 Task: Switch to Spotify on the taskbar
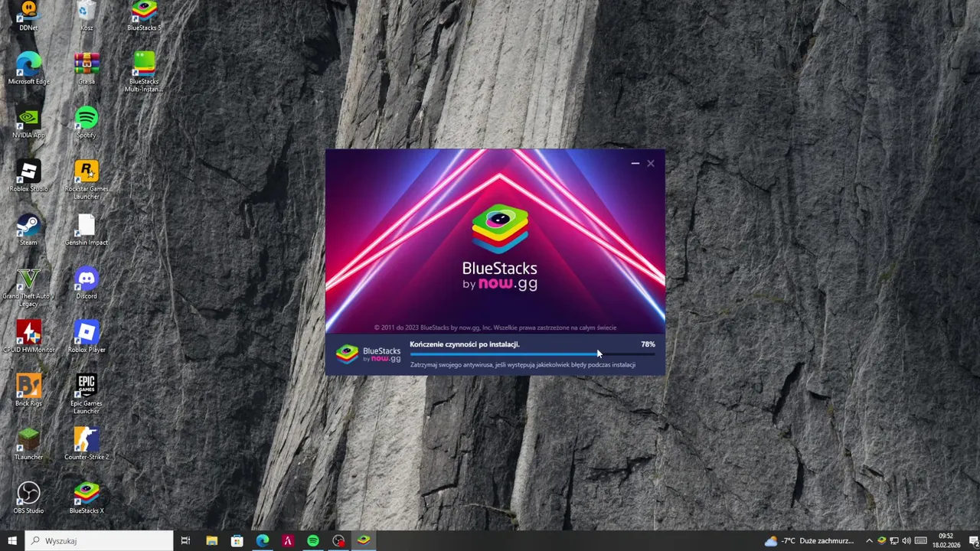(x=313, y=541)
